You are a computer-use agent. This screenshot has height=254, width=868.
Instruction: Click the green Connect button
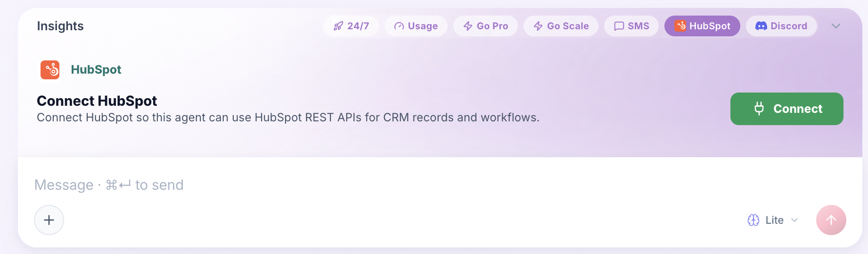click(787, 109)
